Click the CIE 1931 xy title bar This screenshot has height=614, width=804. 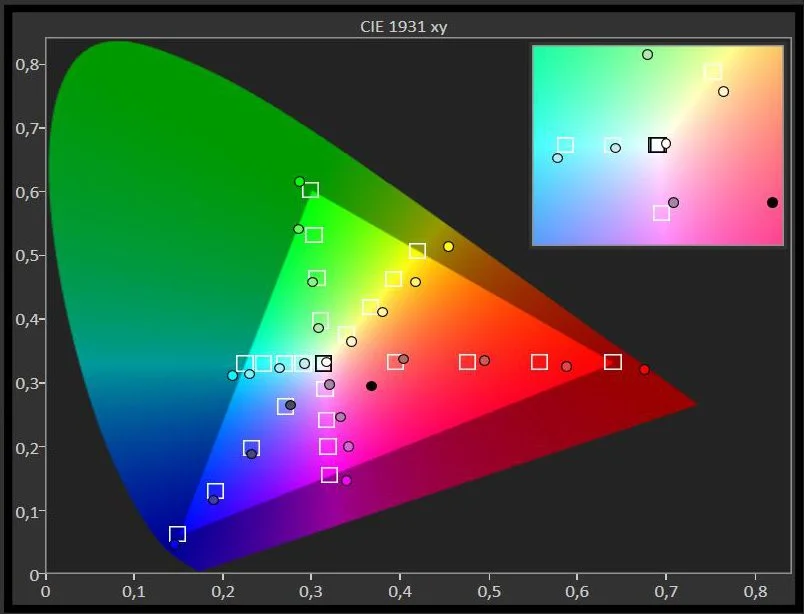click(x=402, y=24)
